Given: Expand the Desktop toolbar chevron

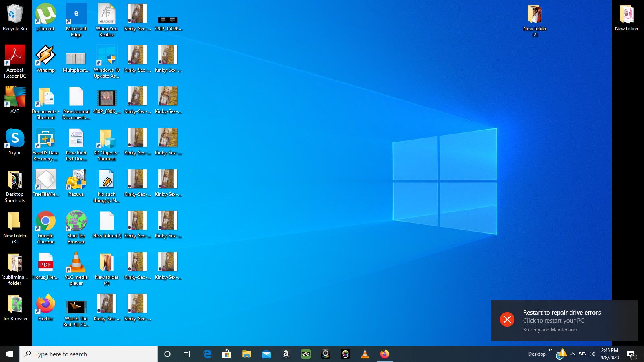Looking at the screenshot, I should coord(551,350).
